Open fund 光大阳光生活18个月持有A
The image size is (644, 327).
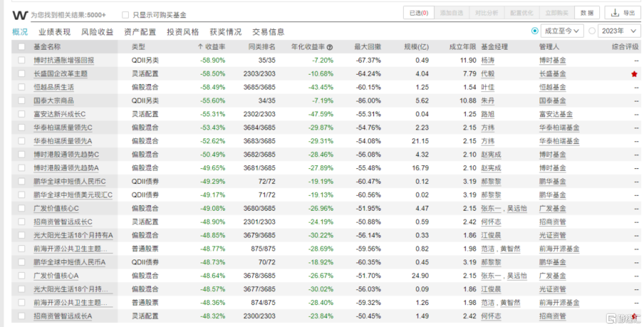coord(73,235)
